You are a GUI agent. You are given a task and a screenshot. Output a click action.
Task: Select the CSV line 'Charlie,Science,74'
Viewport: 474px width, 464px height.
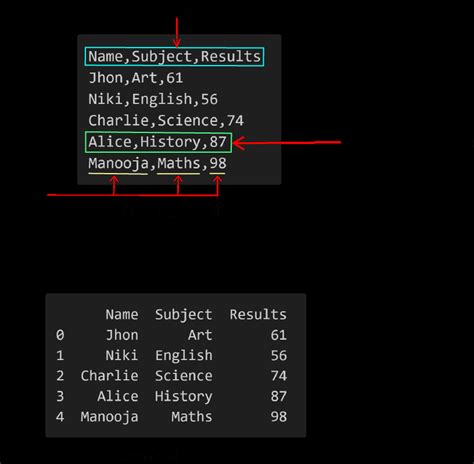tap(166, 121)
